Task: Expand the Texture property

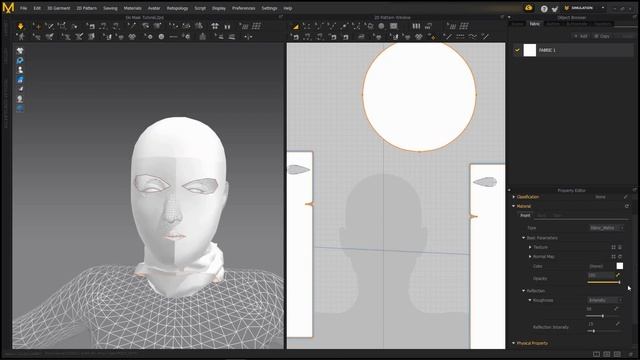Action: click(530, 247)
